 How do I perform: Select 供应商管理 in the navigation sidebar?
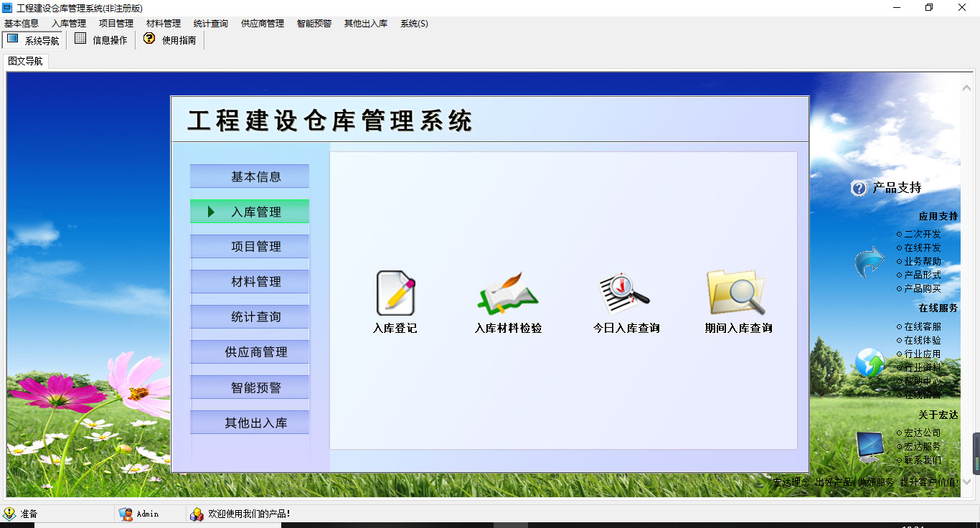(250, 352)
